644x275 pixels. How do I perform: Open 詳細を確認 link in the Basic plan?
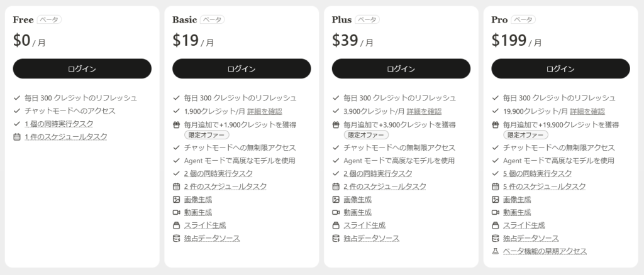(x=265, y=112)
